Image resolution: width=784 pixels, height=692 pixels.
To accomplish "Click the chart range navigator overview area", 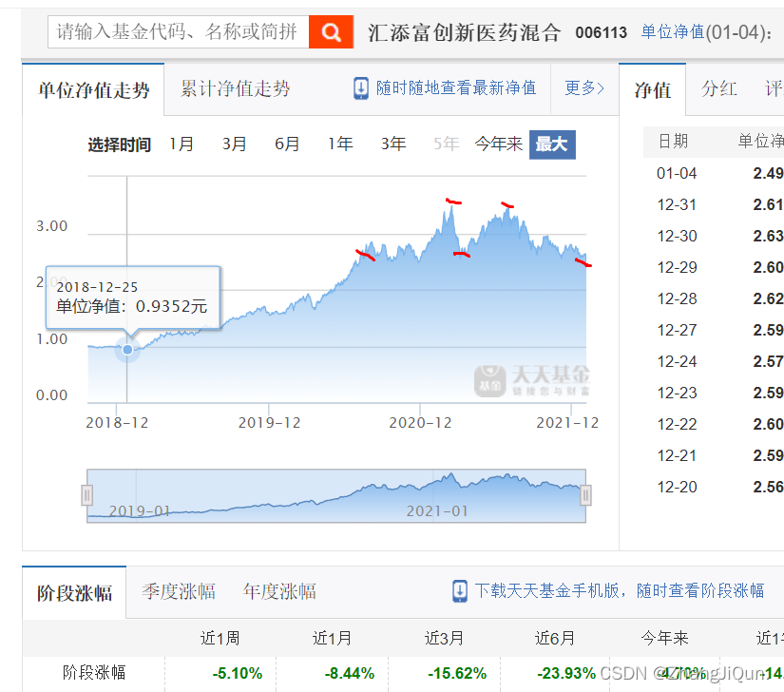I will point(336,496).
